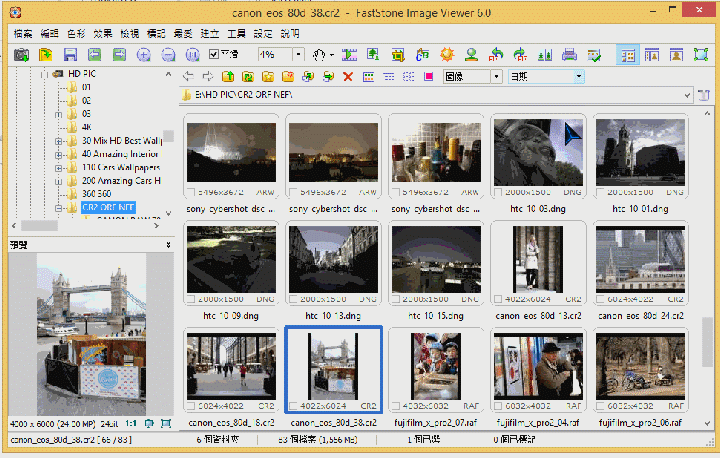Tick the checkbox for canon eos 80d 24.cr2
The image size is (720, 458).
click(600, 300)
